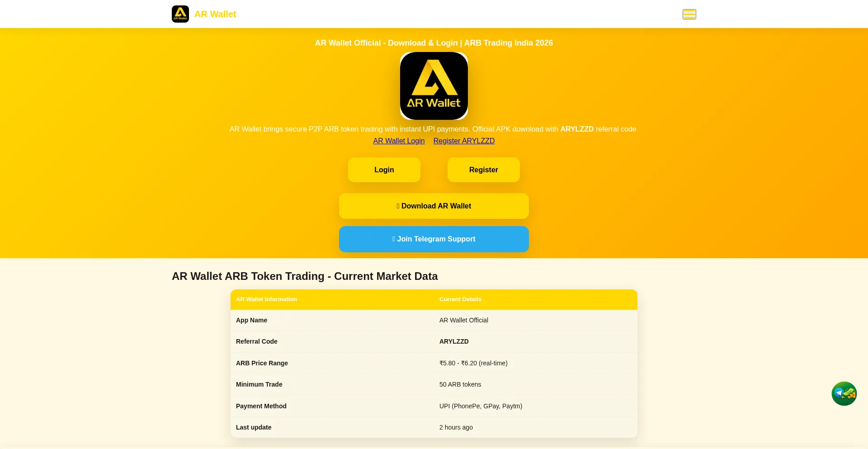
Task: Select the Payment Method row label
Action: 261,406
